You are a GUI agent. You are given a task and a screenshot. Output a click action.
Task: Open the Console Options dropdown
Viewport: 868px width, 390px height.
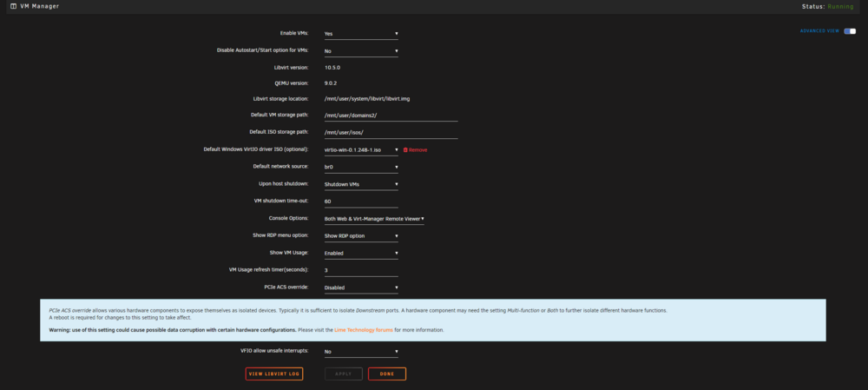374,219
